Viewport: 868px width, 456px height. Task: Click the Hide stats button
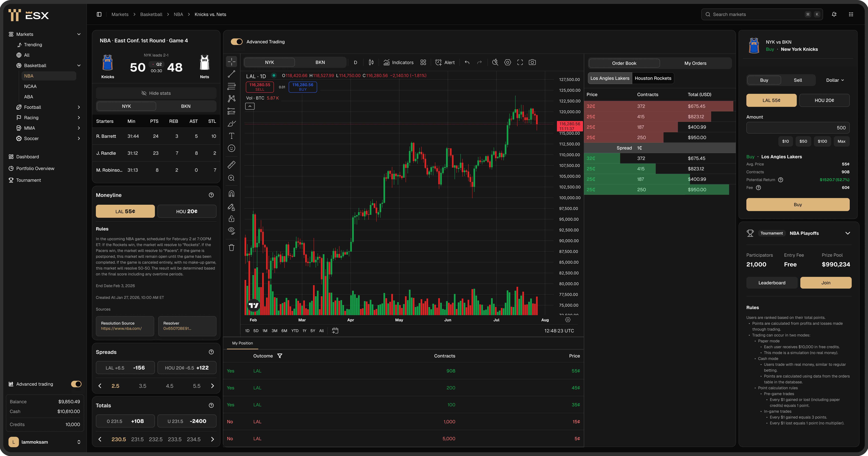tap(156, 93)
